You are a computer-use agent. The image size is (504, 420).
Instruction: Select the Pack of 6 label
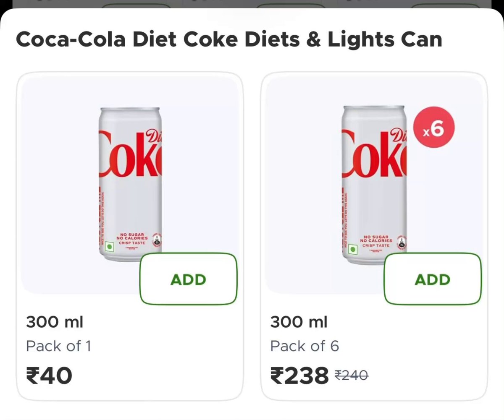[x=304, y=346]
